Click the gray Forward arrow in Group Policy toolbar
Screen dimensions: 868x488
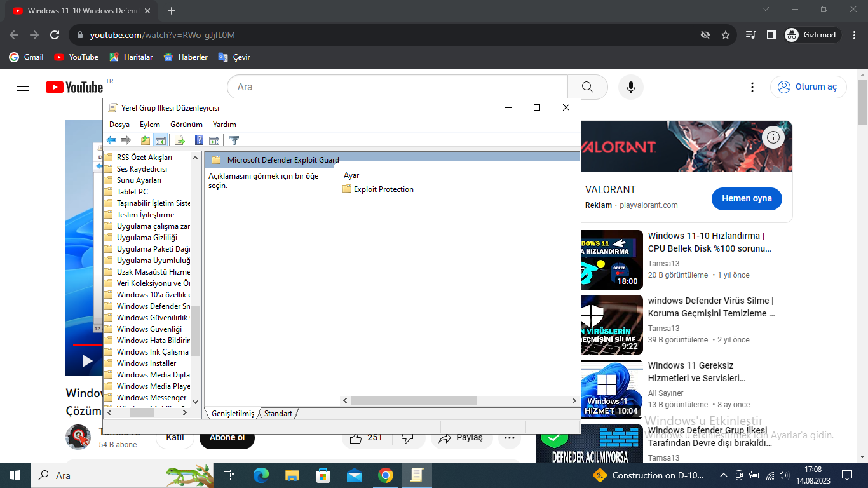(x=126, y=140)
